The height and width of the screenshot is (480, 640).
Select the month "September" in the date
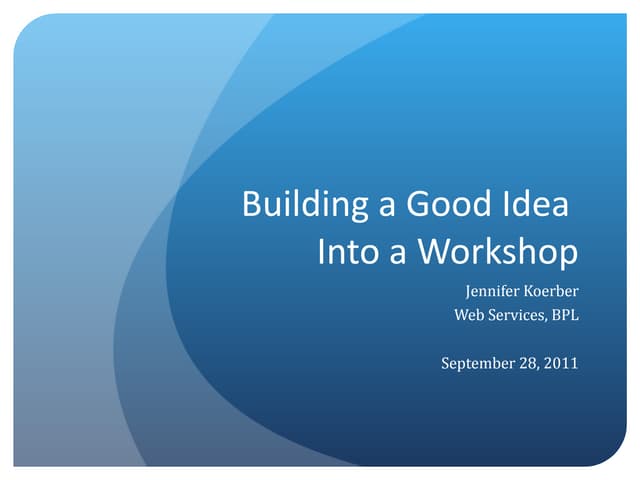(x=478, y=363)
